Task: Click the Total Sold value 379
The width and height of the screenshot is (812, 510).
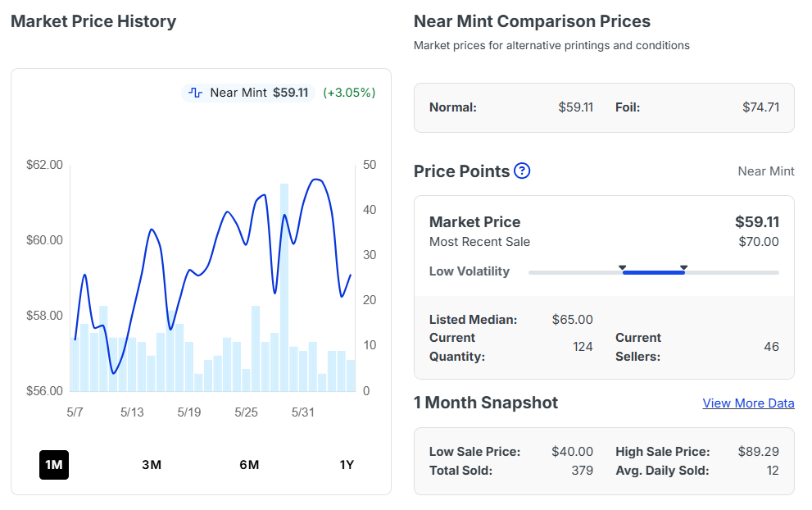Action: click(582, 471)
